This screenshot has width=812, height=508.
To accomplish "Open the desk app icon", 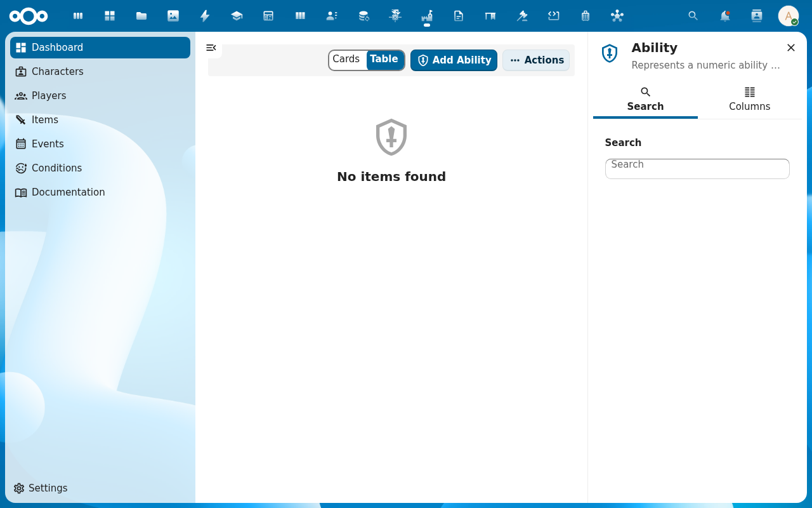I will (490, 16).
